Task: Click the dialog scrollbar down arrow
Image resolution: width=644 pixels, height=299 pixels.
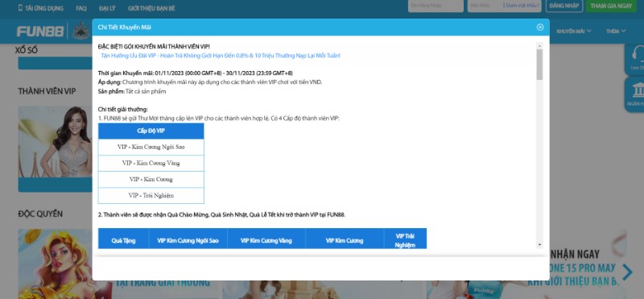Action: pyautogui.click(x=539, y=245)
